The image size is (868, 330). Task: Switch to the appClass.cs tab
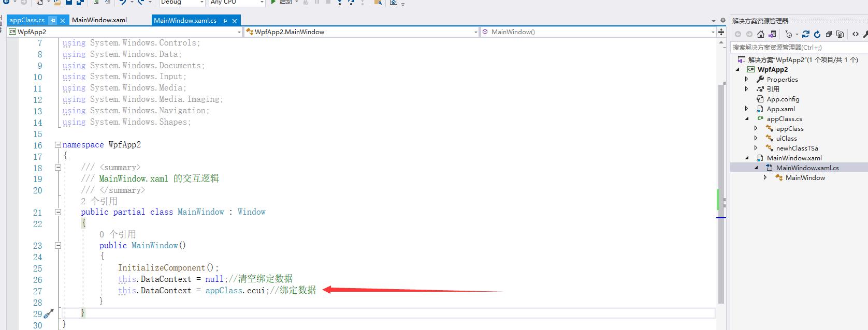[27, 20]
